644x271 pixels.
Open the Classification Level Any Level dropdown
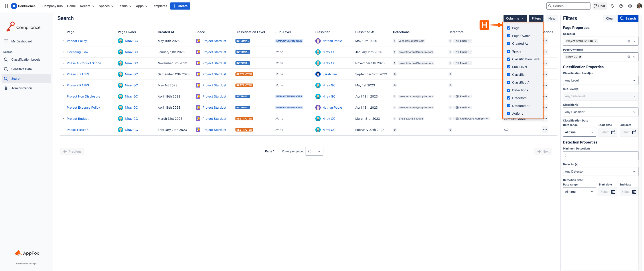(600, 80)
